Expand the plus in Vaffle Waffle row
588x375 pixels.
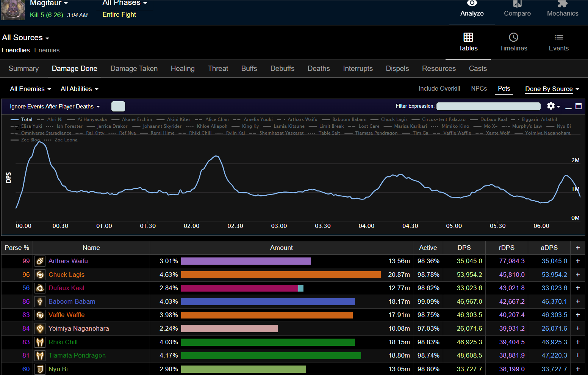click(578, 315)
